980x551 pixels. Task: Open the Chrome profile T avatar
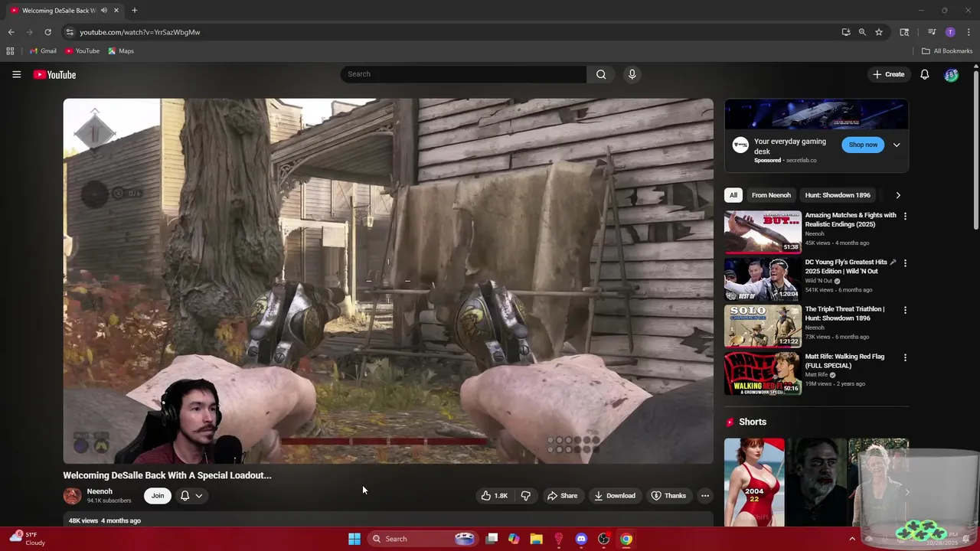950,32
